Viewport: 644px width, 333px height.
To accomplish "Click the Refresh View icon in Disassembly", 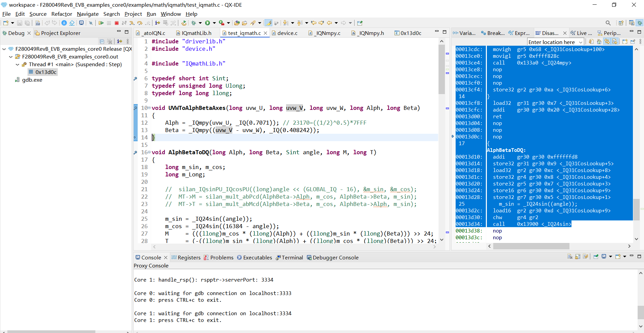I will tap(591, 42).
